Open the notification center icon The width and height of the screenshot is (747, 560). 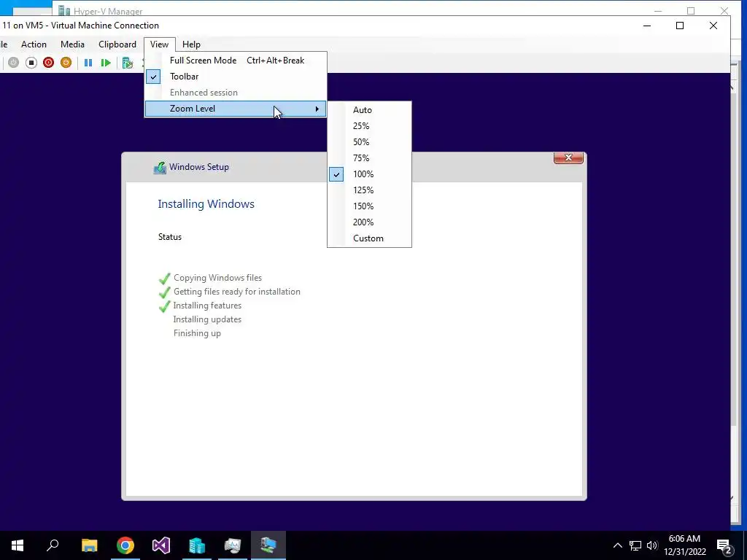click(x=724, y=545)
